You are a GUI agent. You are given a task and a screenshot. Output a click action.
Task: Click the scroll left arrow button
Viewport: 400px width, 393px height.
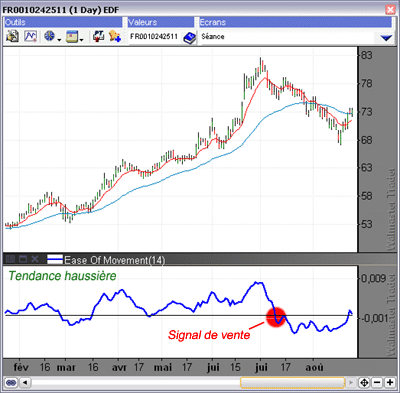coord(25,382)
